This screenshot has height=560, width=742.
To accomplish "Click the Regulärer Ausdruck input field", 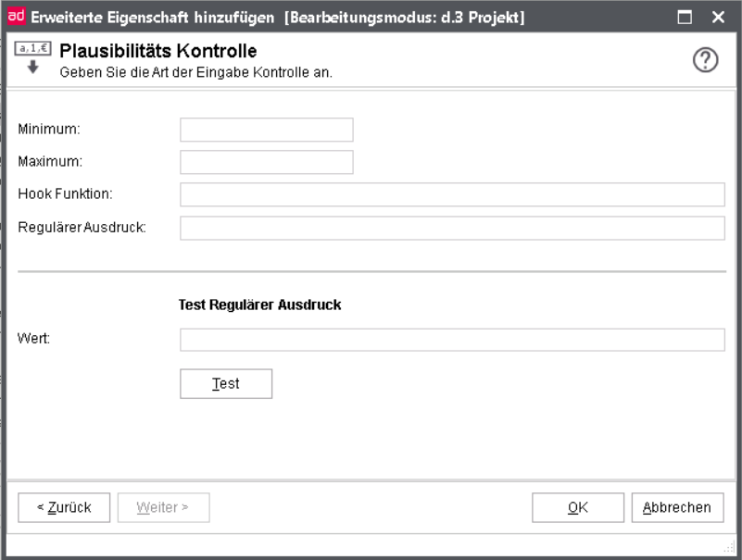I will click(451, 228).
